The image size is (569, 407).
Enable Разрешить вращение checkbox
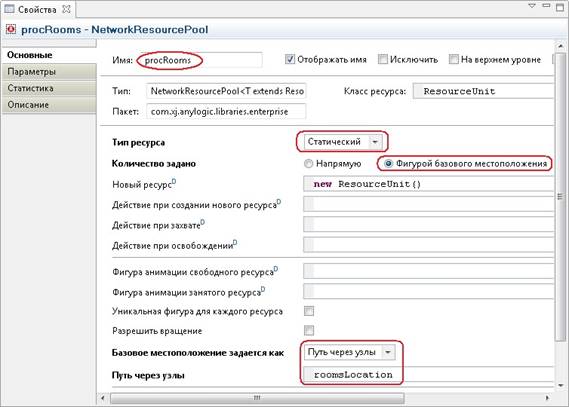309,330
